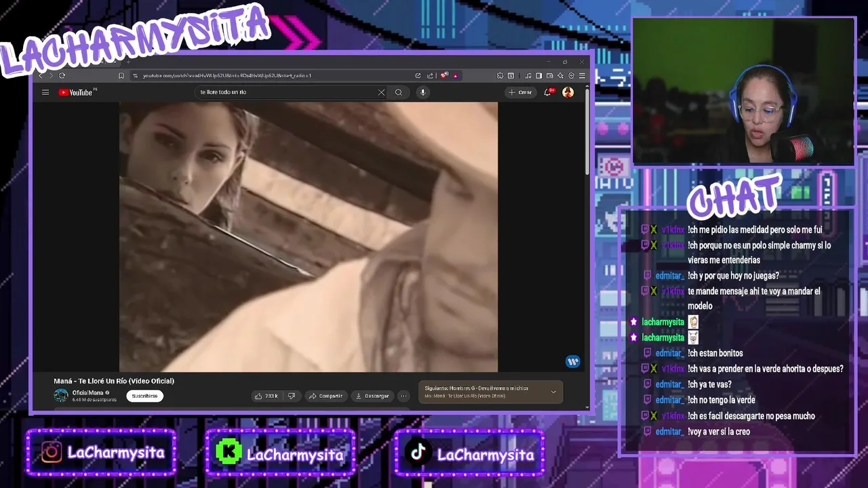
Task: Open YouTube notifications bell
Action: pyautogui.click(x=547, y=92)
